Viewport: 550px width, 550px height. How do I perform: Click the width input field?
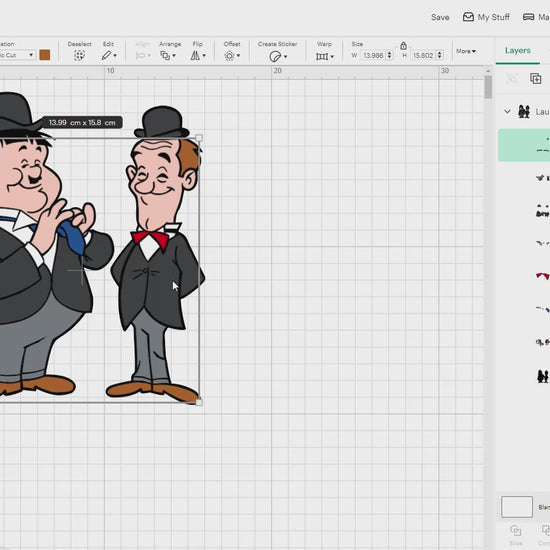(x=373, y=55)
